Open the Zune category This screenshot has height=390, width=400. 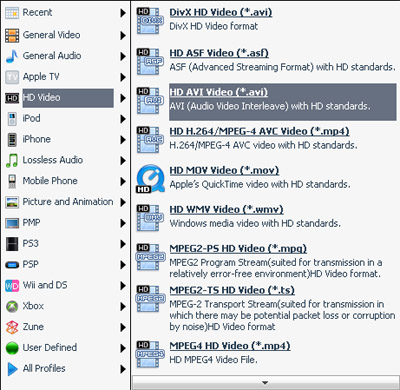[33, 327]
